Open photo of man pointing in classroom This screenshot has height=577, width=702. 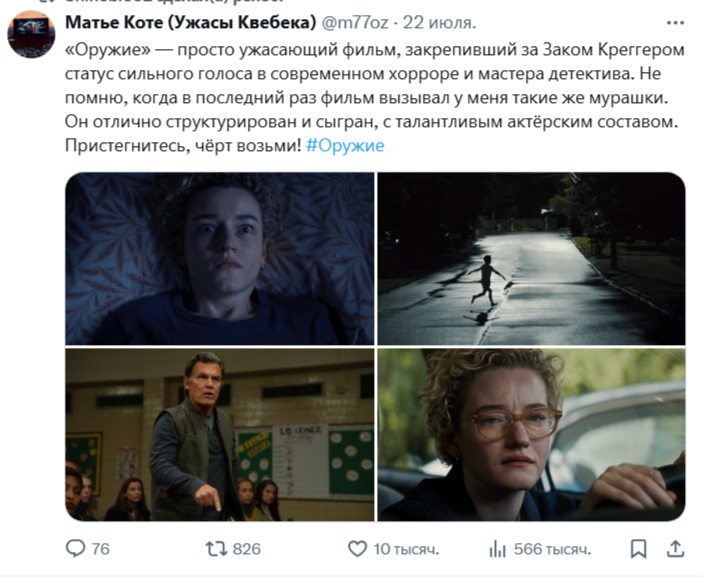tap(220, 435)
